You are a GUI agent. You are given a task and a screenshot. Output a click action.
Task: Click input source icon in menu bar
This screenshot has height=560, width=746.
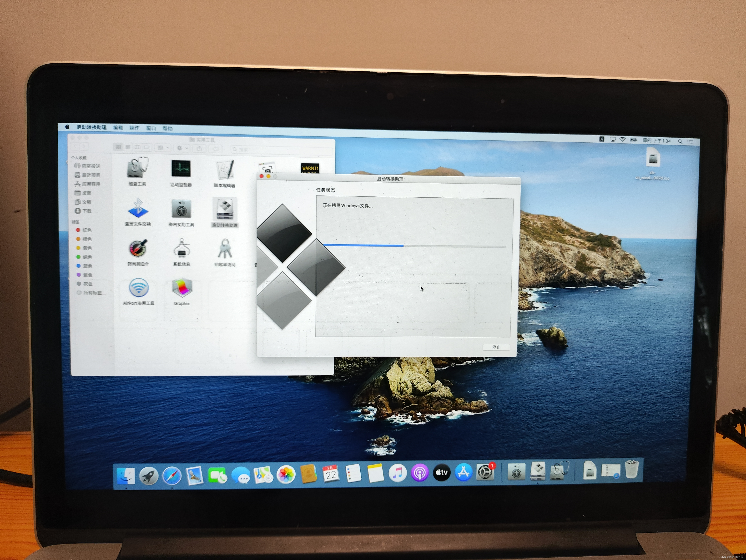602,139
